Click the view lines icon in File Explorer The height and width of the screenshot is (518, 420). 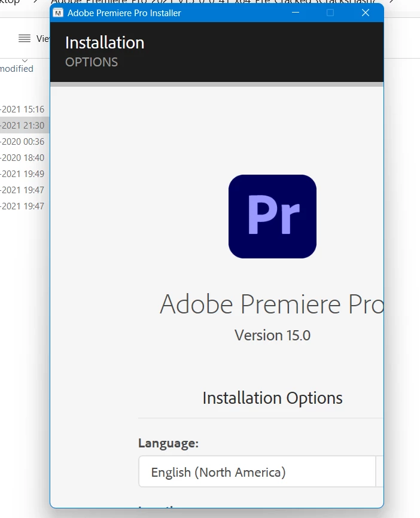24,38
